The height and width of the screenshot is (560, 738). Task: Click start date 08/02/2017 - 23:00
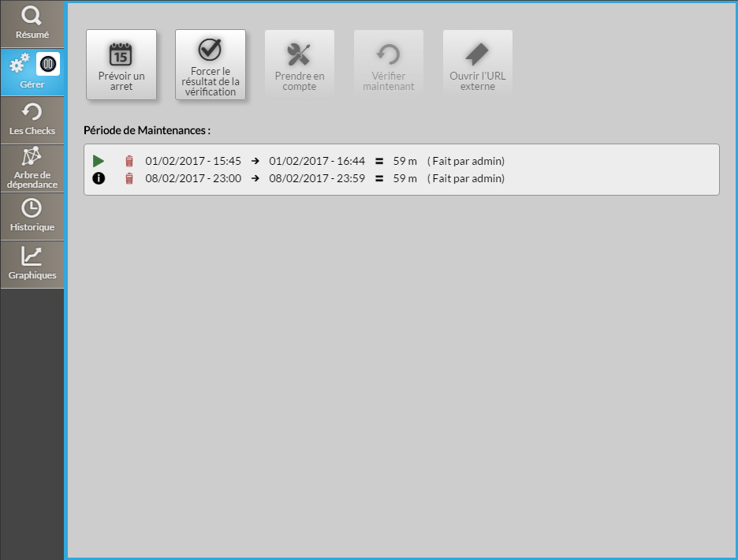[193, 178]
